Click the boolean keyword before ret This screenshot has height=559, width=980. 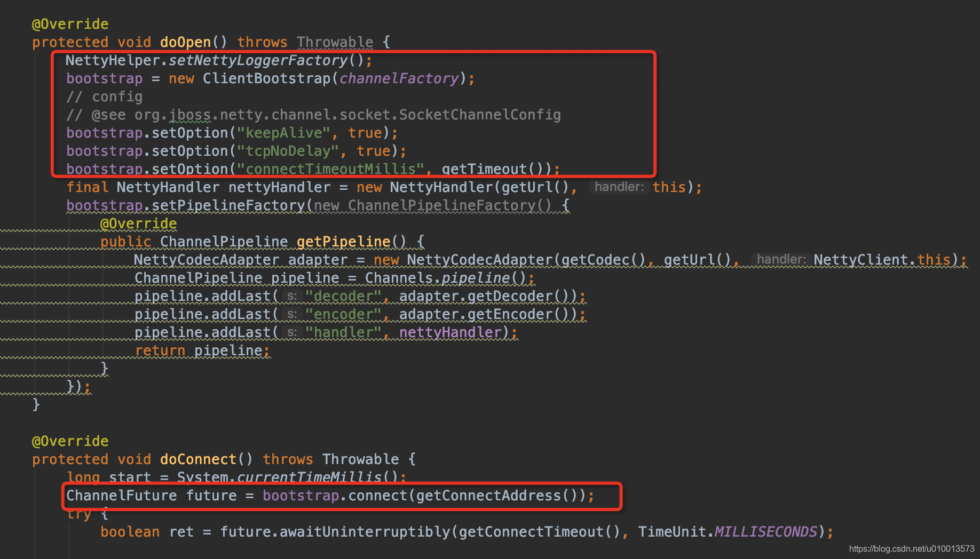130,532
